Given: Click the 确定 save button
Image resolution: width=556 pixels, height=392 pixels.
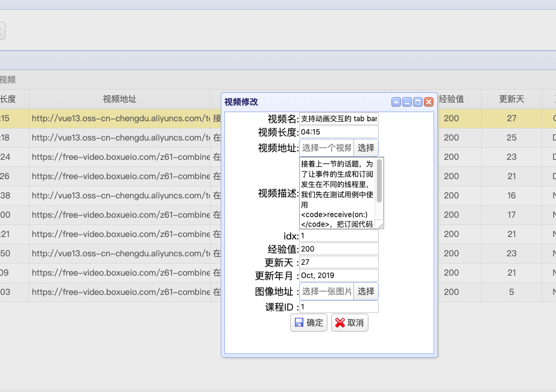Looking at the screenshot, I should (x=309, y=323).
